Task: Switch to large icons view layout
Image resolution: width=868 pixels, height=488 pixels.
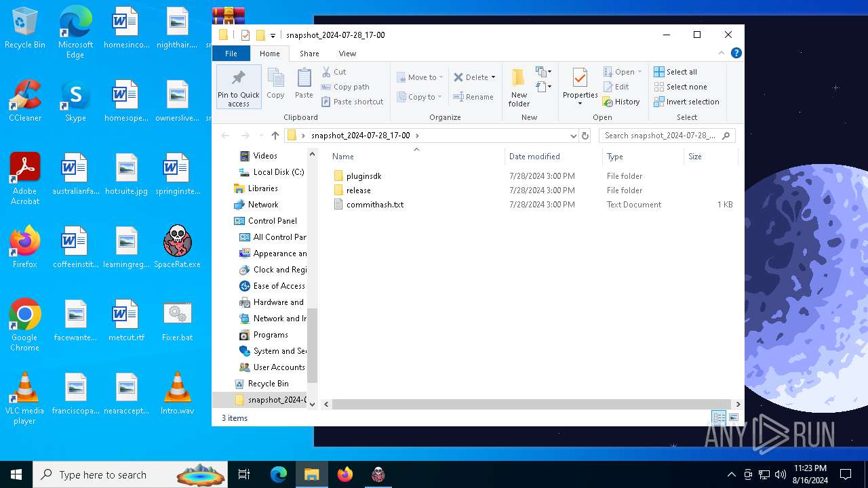Action: coord(733,418)
